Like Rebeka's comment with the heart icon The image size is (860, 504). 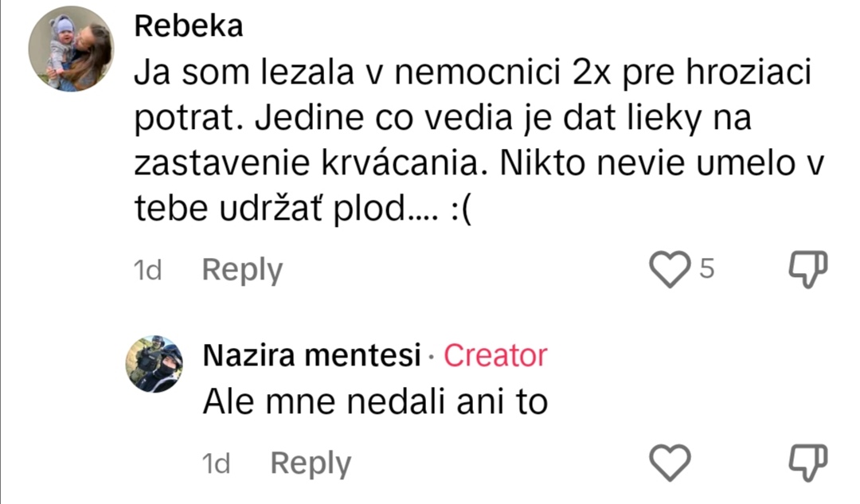(670, 270)
